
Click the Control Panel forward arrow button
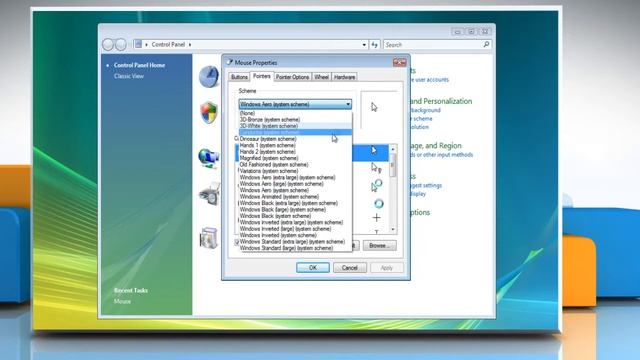[x=121, y=44]
